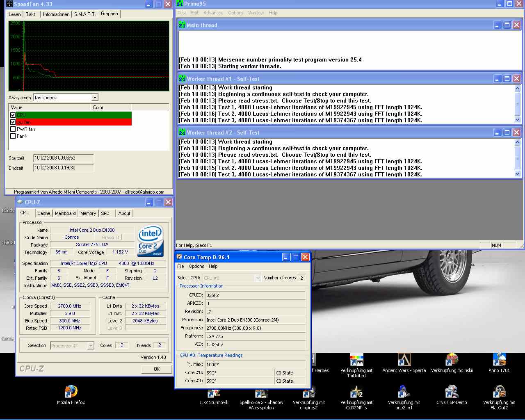Open the Options menu in Core Temp
The height and width of the screenshot is (420, 525).
point(196,266)
